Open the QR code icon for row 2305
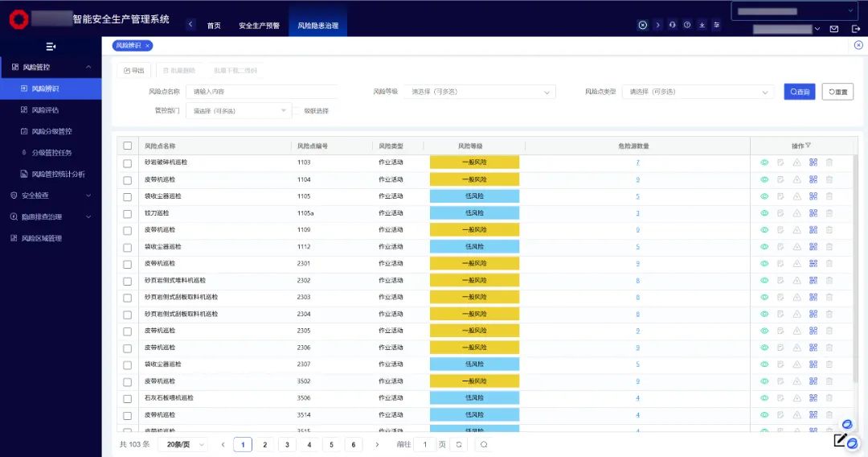Screen dimensions: 868x457 (x=813, y=331)
